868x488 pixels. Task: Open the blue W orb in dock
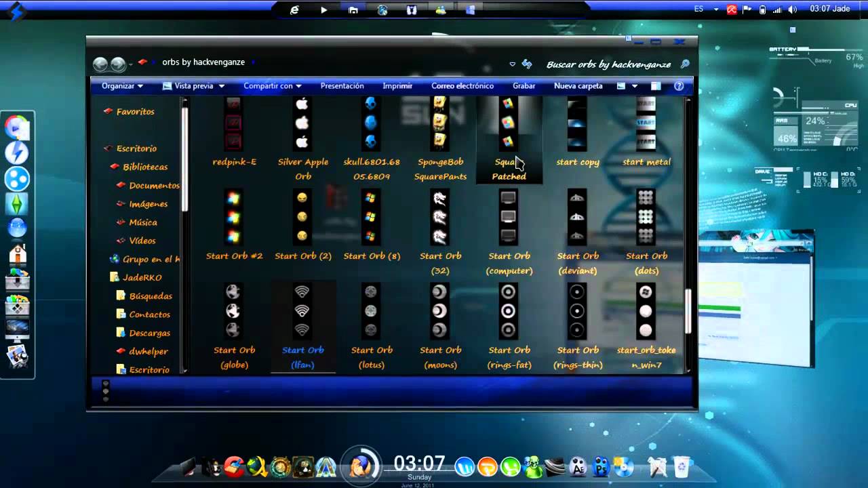click(465, 466)
